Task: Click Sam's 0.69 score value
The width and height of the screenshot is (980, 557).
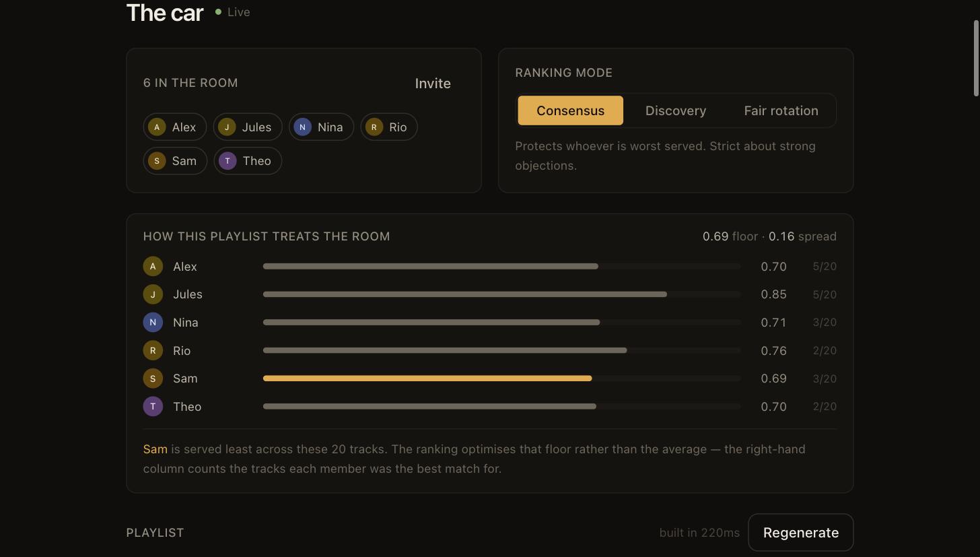Action: 773,379
